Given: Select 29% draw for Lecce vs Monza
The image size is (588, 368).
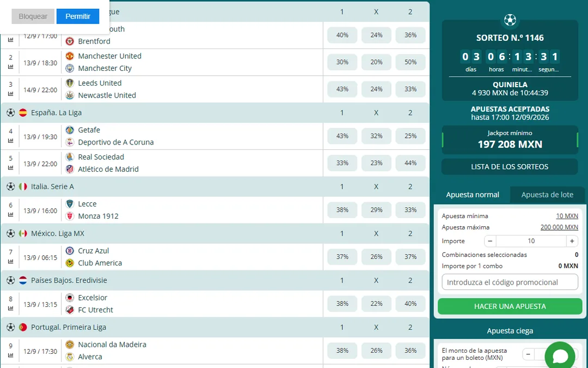Looking at the screenshot, I should pyautogui.click(x=376, y=210).
